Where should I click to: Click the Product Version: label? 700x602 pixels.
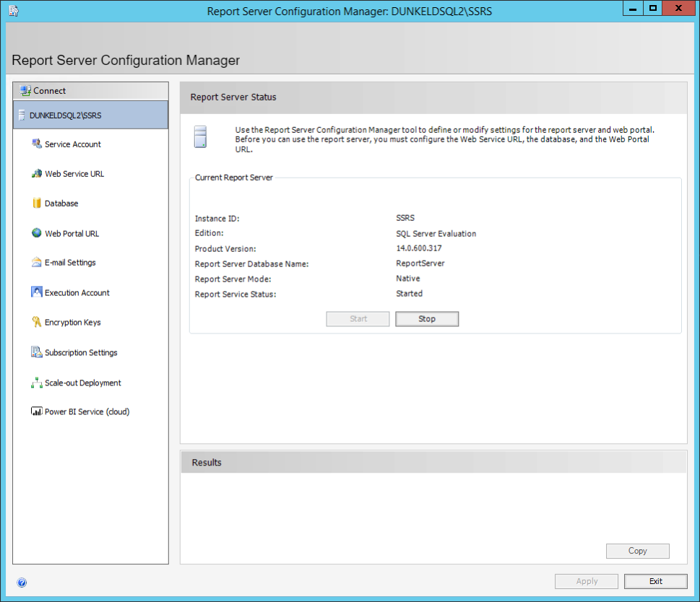(x=225, y=249)
